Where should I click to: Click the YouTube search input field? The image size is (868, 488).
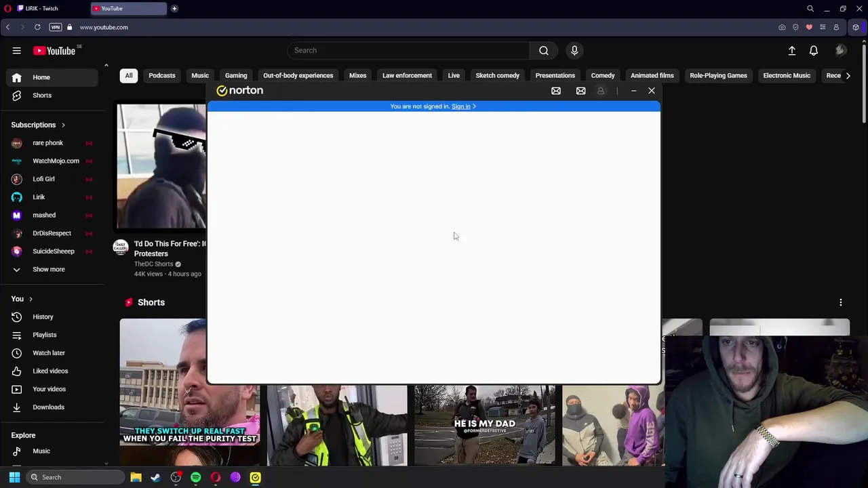click(x=409, y=50)
